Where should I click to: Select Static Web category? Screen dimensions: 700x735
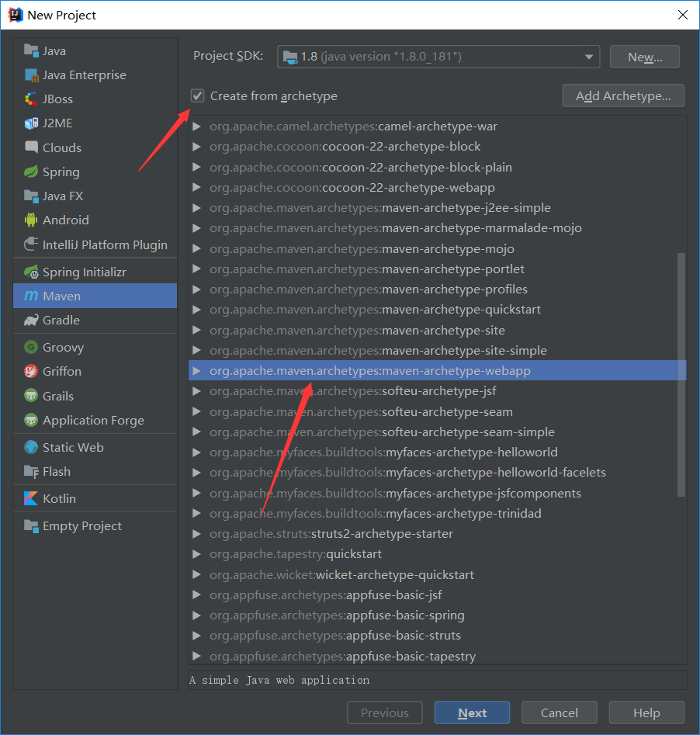click(x=95, y=447)
